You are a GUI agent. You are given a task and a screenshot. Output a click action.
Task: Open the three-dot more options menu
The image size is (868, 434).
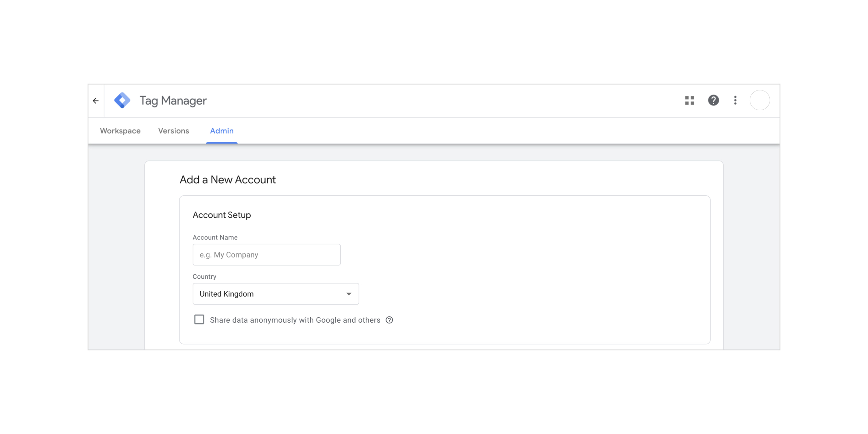[x=735, y=101]
